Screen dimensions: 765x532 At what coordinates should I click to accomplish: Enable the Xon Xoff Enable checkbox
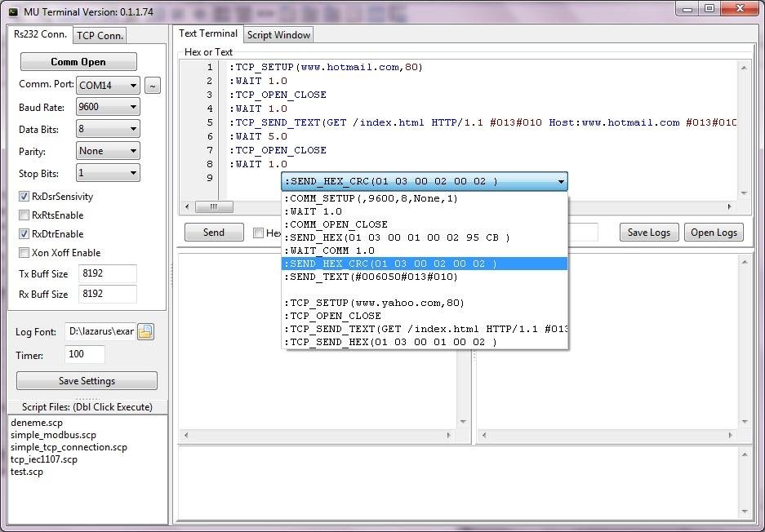(24, 253)
